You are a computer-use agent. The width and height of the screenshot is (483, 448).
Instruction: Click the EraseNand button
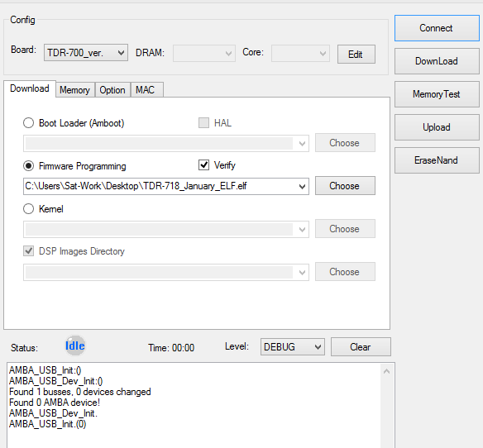coord(437,160)
